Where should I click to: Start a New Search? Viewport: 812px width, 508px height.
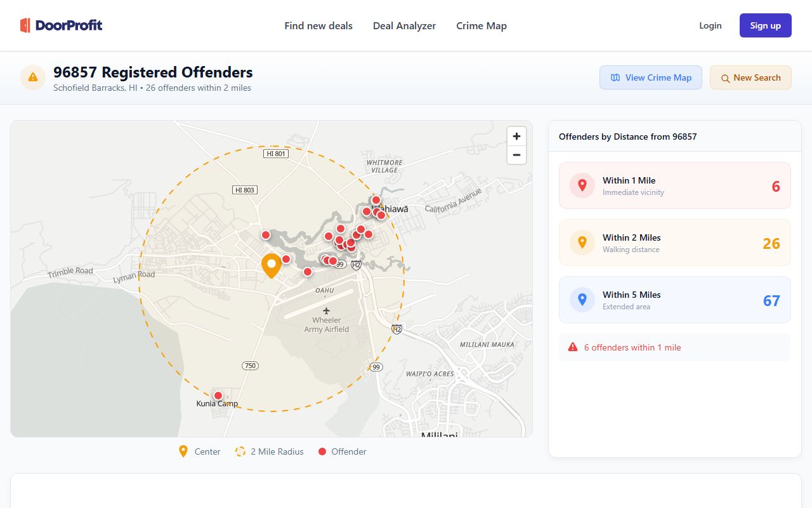(750, 77)
